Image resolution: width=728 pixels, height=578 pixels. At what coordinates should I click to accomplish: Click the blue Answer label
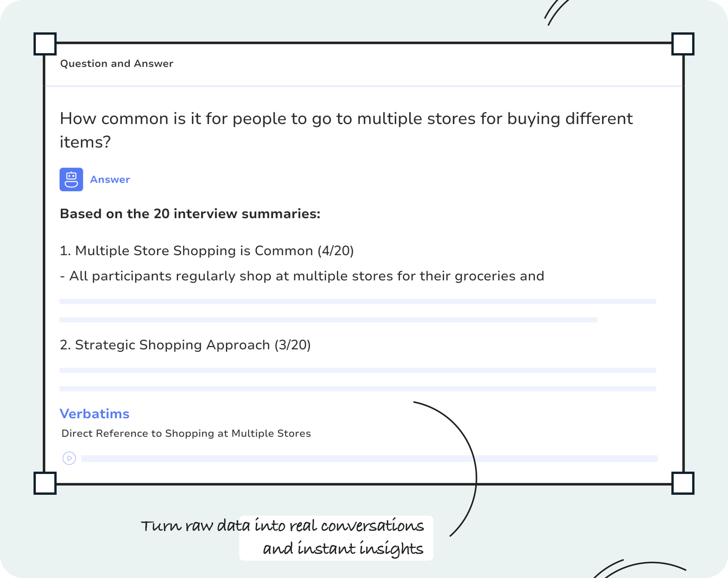110,179
